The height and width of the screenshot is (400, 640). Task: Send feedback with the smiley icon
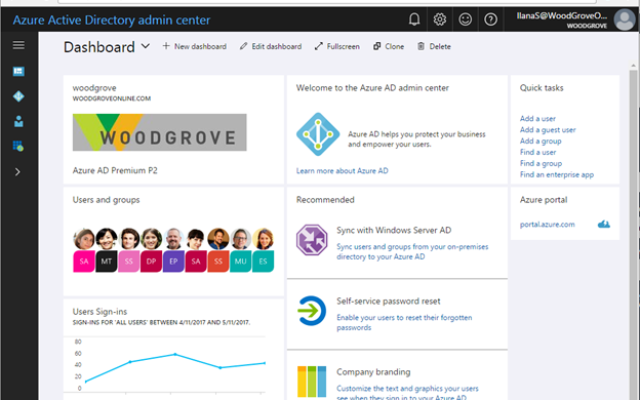[x=465, y=19]
